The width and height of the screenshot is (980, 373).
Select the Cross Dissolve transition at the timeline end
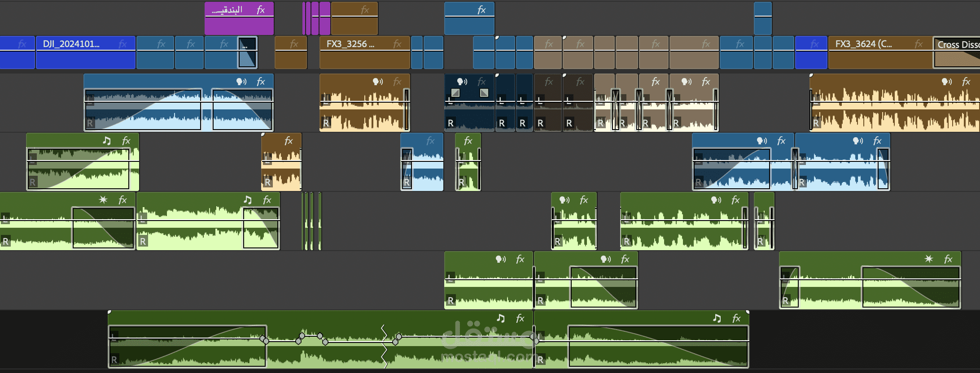(x=957, y=52)
